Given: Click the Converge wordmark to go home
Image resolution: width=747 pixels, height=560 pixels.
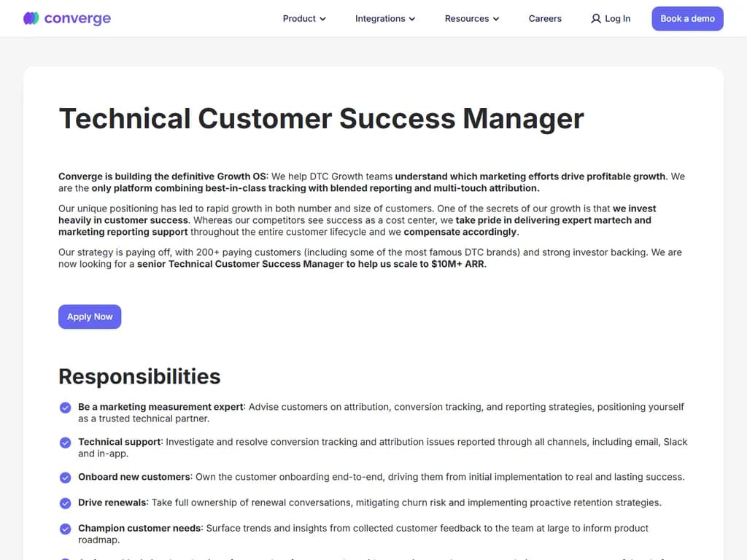Looking at the screenshot, I should pos(77,18).
